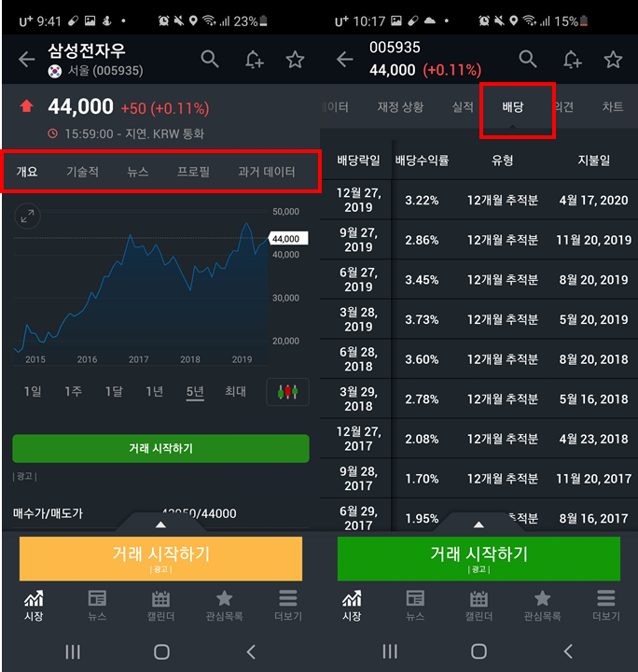The image size is (638, 672).
Task: Open 시장 bottom nav on right screen
Action: [x=352, y=606]
